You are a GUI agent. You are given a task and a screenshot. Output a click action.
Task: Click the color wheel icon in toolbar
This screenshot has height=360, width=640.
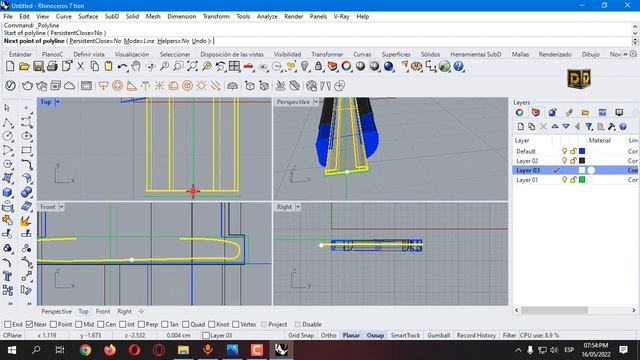347,66
